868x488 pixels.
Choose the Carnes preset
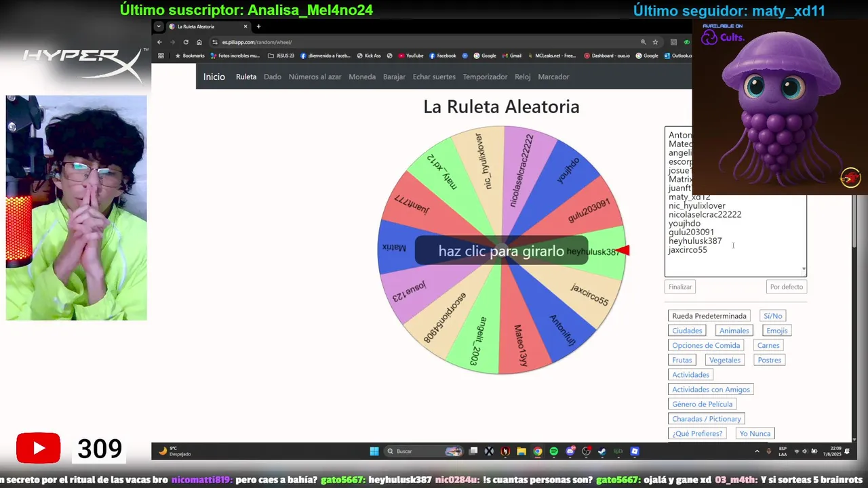pyautogui.click(x=768, y=346)
